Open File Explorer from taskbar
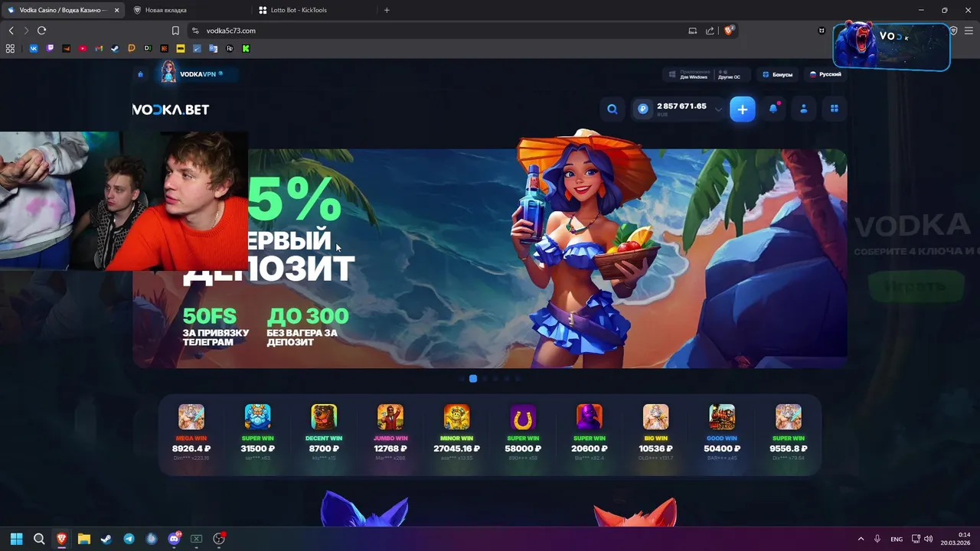The width and height of the screenshot is (980, 551). pyautogui.click(x=84, y=539)
